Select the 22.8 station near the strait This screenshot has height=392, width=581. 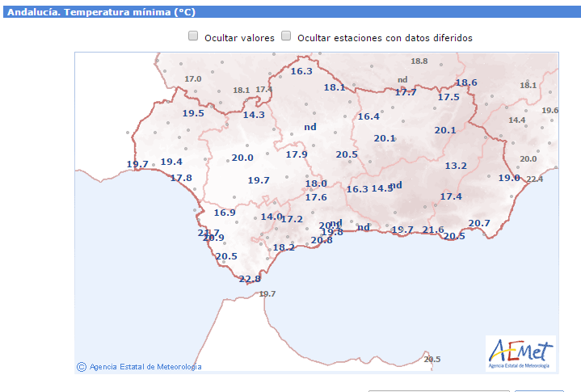(x=250, y=279)
